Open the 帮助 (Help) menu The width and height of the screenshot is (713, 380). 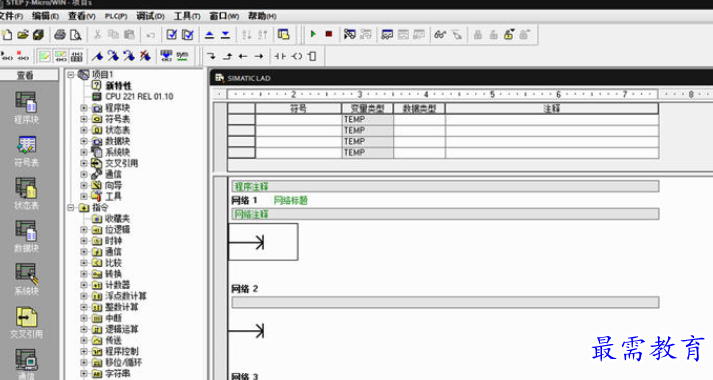click(x=262, y=16)
